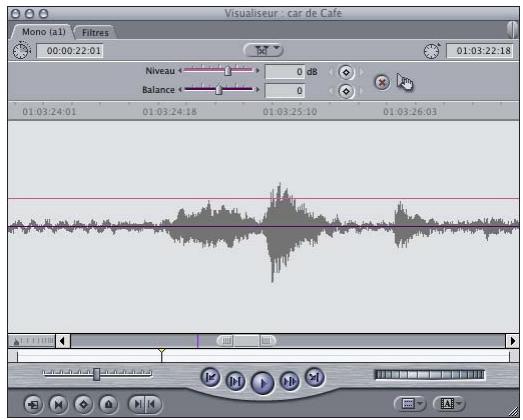Click the left handle of zoom scrollbar thumb
Screen dimensions: 523x420
(x=226, y=341)
